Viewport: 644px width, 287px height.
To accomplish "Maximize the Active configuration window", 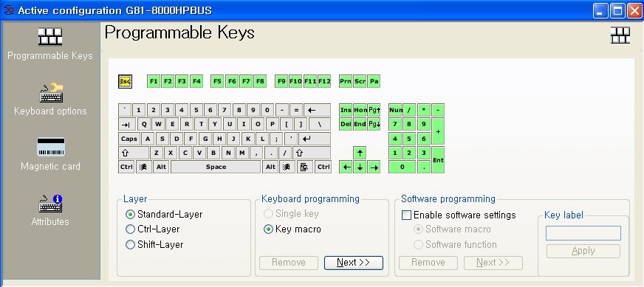I will click(617, 10).
